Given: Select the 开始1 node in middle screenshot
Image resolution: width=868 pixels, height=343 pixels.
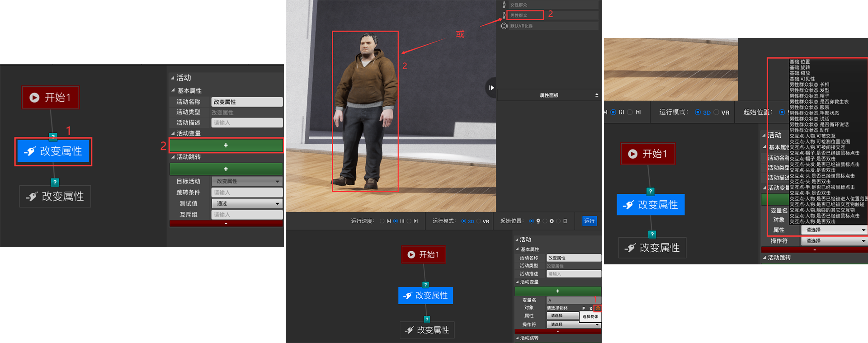Looking at the screenshot, I should point(424,254).
